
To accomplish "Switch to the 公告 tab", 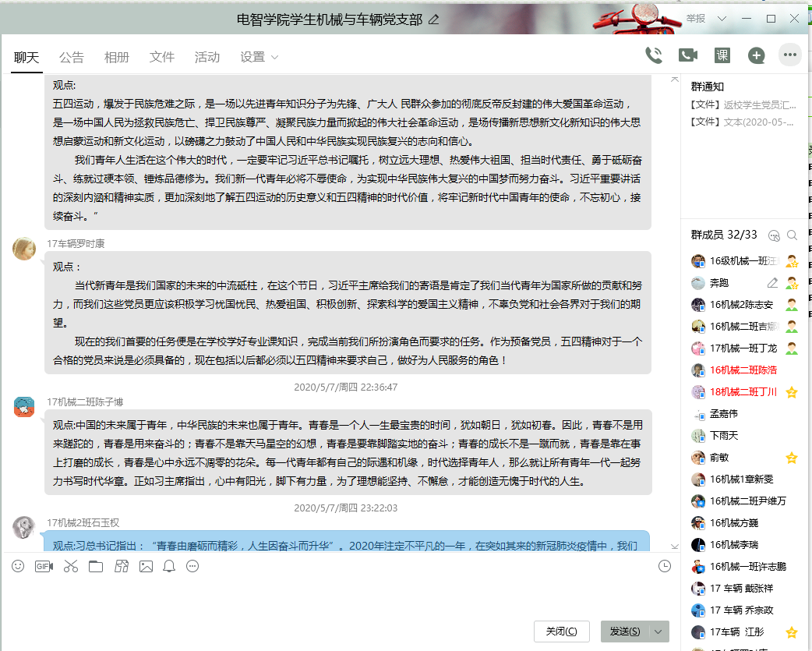I will pyautogui.click(x=72, y=57).
